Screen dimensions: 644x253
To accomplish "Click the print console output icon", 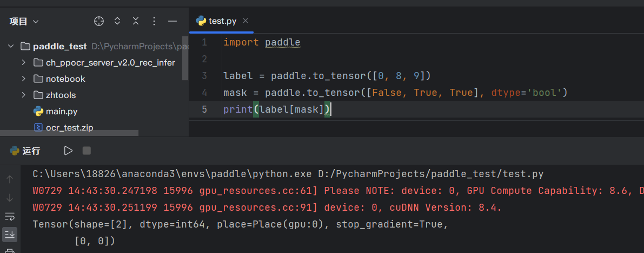I will click(x=10, y=250).
